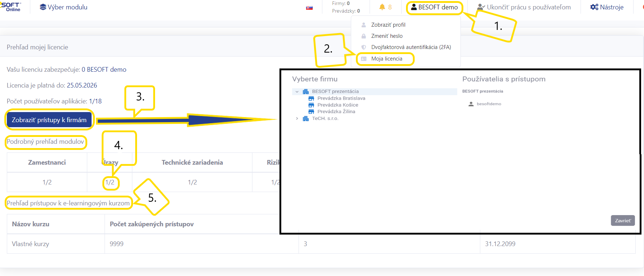Click Firmy: 0 counter
This screenshot has height=276, width=644.
pyautogui.click(x=341, y=4)
